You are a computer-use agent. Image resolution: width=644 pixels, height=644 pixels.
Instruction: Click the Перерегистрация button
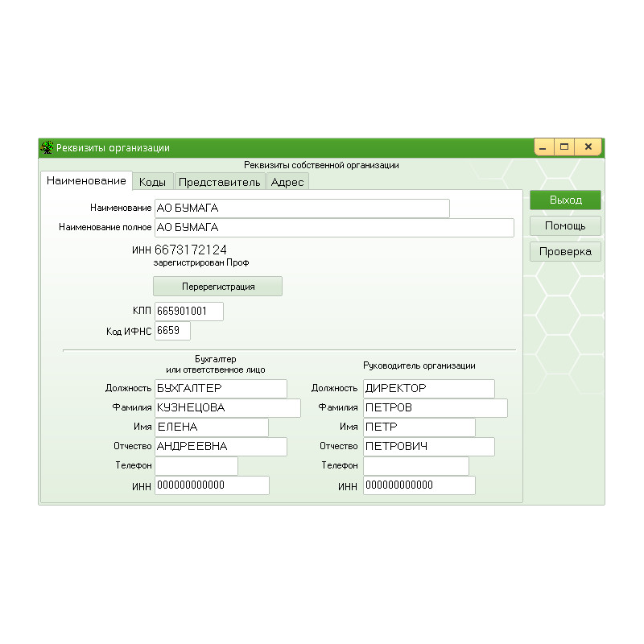point(217,286)
